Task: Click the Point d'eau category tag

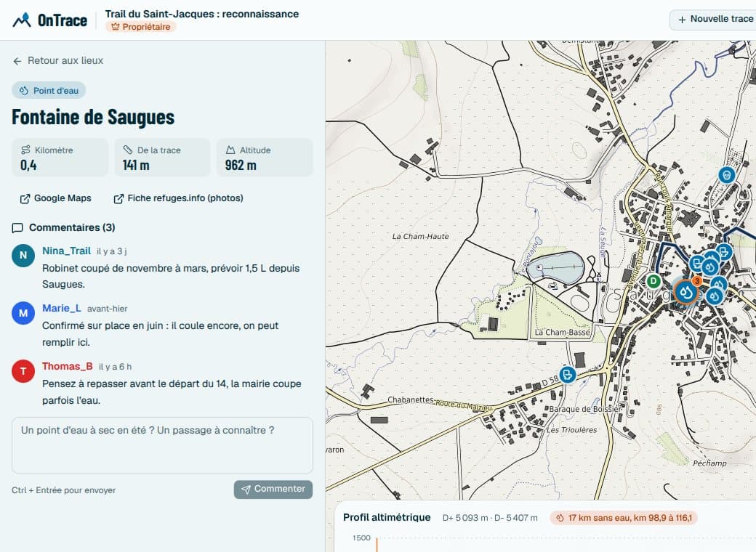Action: [49, 91]
